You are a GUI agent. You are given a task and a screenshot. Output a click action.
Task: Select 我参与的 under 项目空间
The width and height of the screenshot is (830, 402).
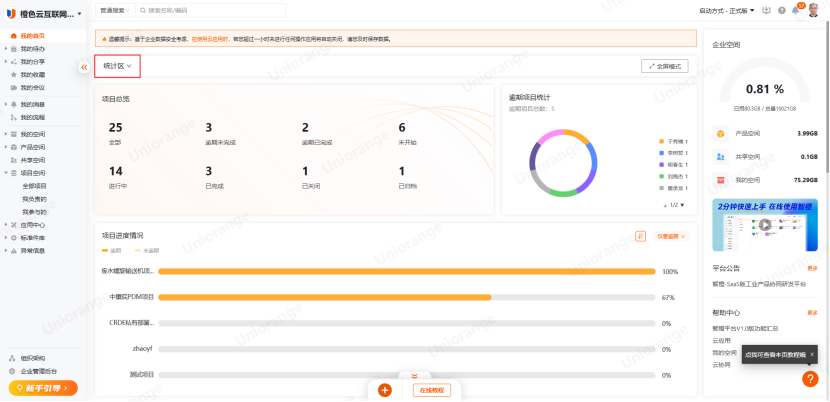point(34,212)
